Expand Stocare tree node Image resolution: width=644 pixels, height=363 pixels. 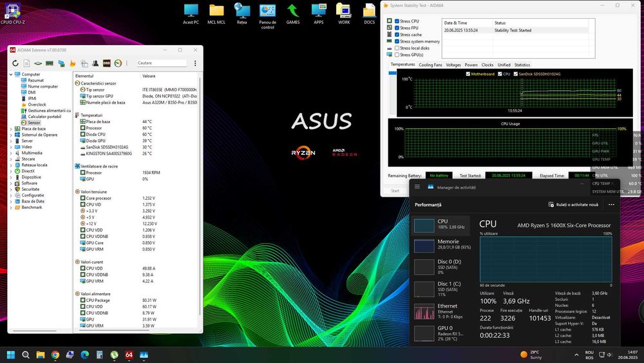click(x=11, y=159)
